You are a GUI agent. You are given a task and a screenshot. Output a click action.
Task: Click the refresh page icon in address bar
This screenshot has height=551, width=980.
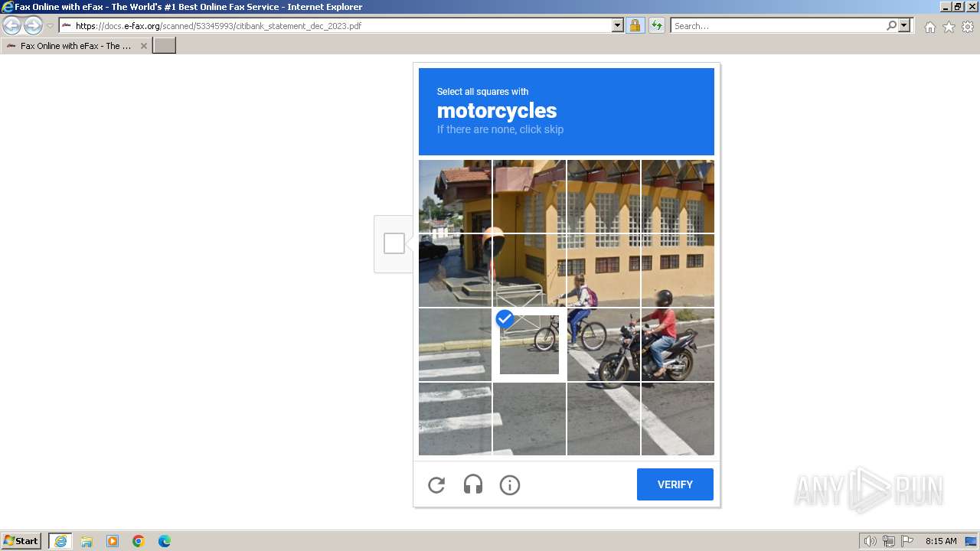[x=657, y=26]
